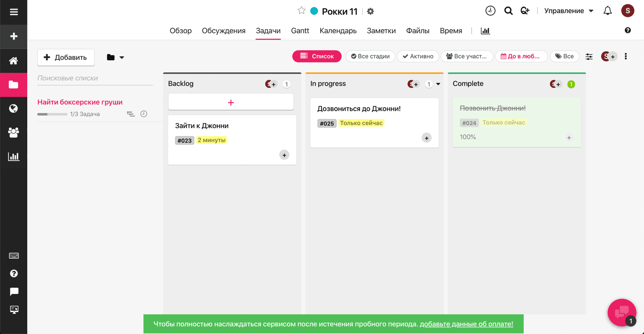Click the Поисковые списки search field

tap(95, 78)
